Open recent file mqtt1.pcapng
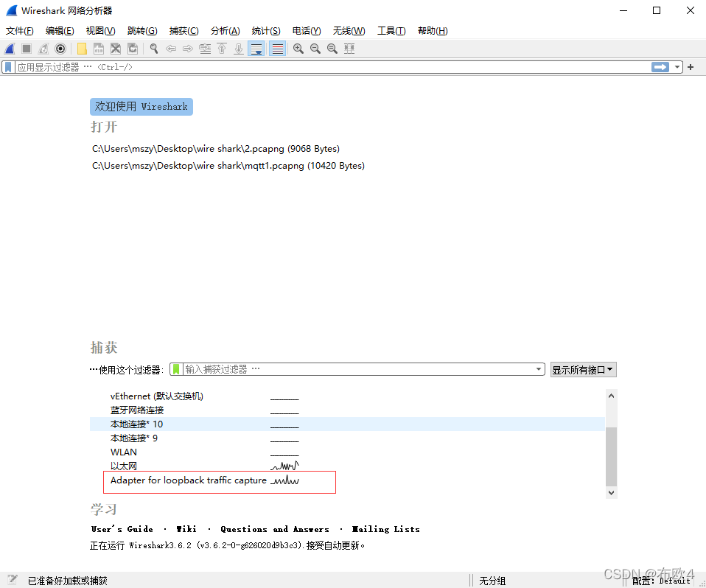Viewport: 706px width, 588px height. pyautogui.click(x=228, y=166)
